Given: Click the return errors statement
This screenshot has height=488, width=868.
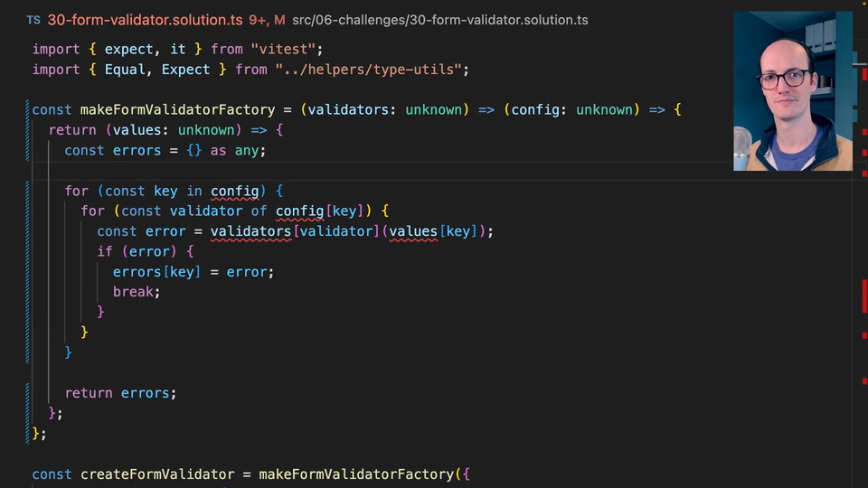Looking at the screenshot, I should [120, 393].
